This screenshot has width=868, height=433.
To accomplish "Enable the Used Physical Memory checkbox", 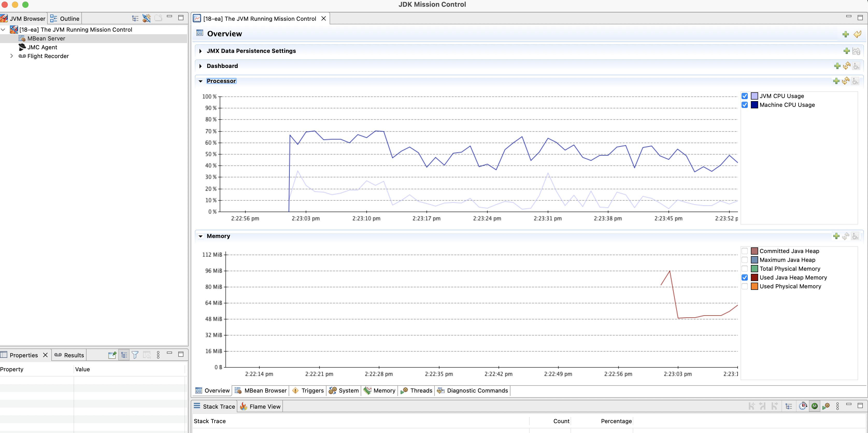I will coord(745,286).
